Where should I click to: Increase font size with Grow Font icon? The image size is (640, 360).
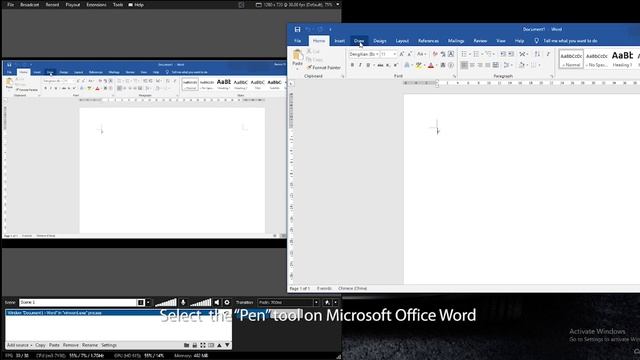[x=402, y=54]
